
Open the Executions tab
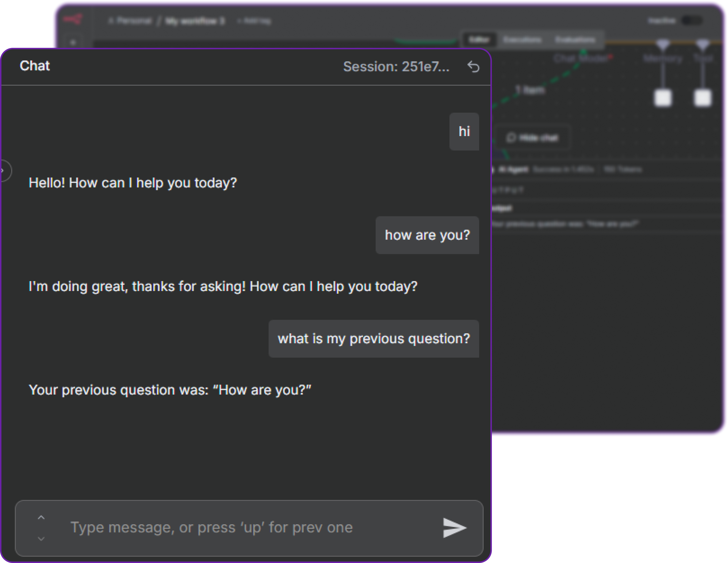[522, 40]
